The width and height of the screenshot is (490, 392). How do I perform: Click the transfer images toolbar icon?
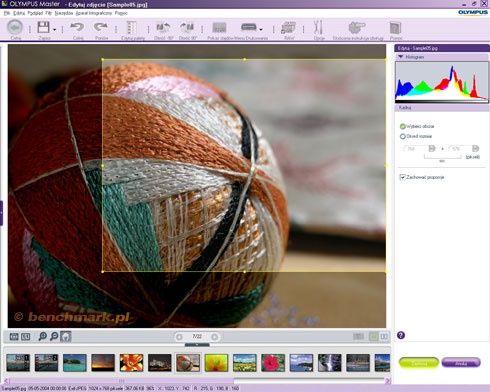pyautogui.click(x=288, y=28)
